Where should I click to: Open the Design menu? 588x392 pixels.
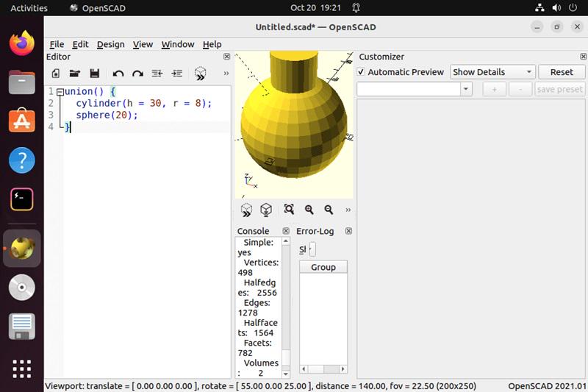[111, 44]
